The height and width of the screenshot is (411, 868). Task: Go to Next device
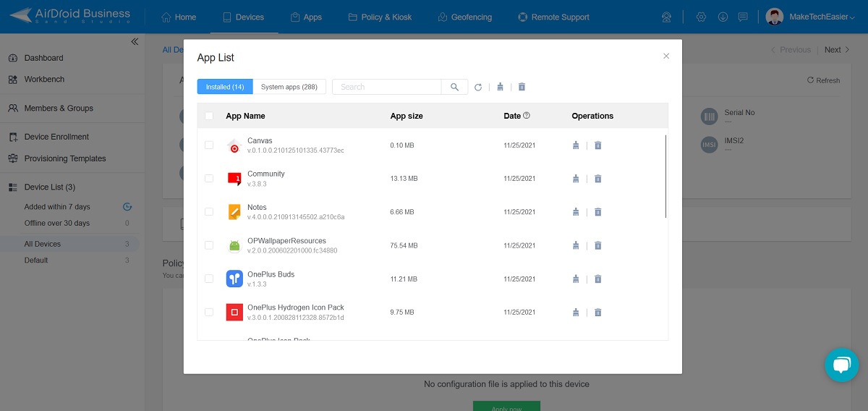837,50
